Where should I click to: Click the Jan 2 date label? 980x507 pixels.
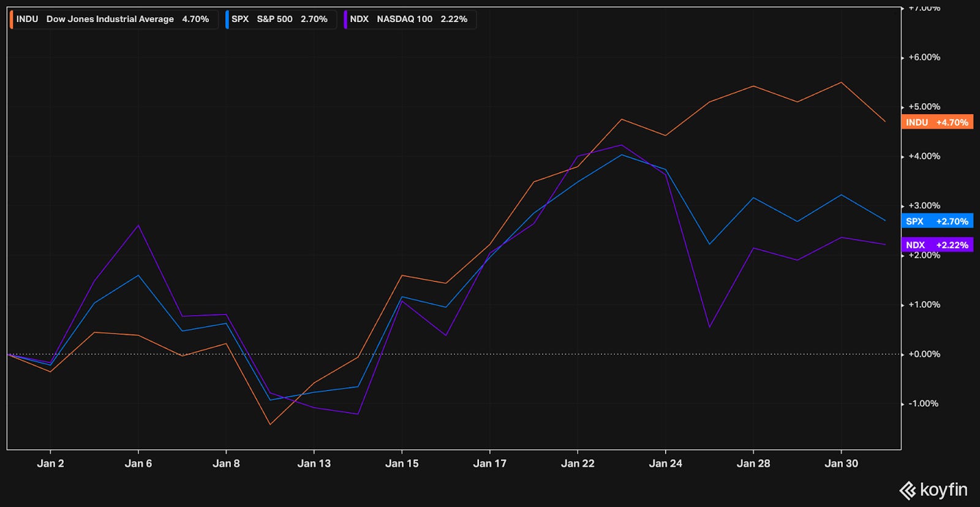point(50,463)
